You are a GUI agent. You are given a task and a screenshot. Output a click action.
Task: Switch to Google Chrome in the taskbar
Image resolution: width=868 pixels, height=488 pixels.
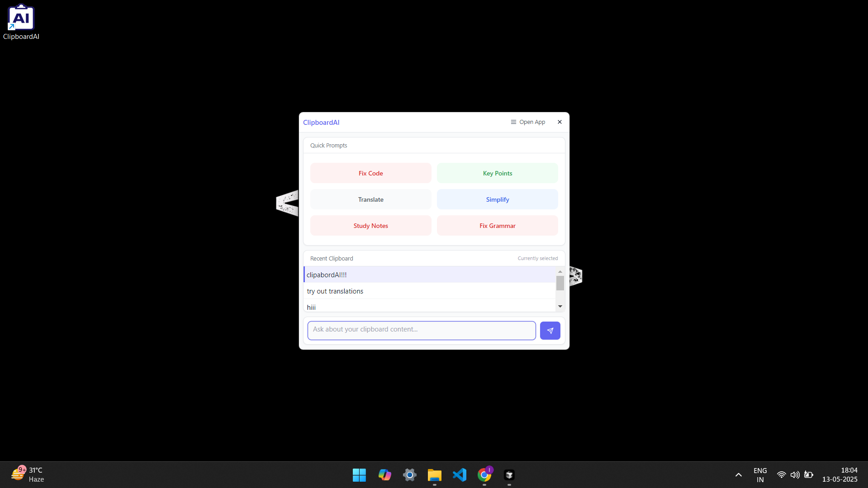pyautogui.click(x=484, y=475)
